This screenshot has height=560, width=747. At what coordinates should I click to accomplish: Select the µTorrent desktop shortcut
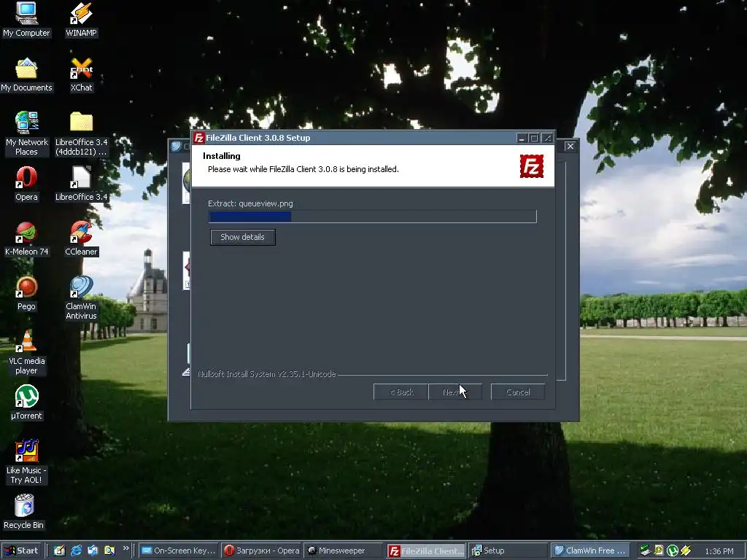pyautogui.click(x=26, y=402)
